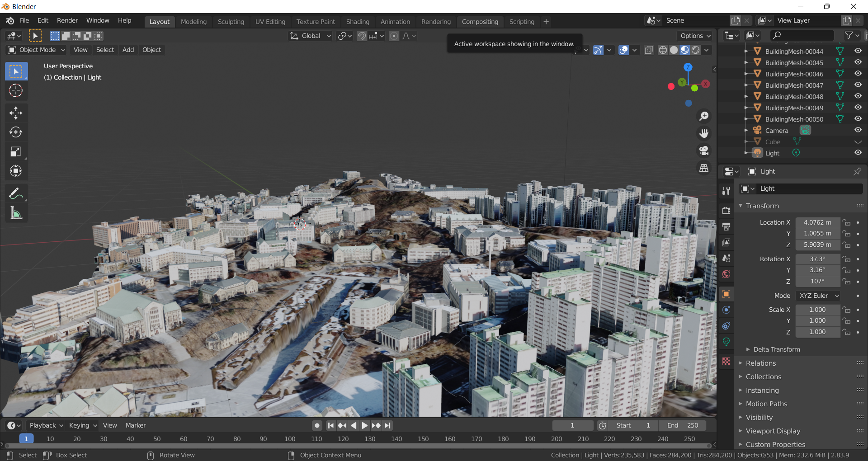This screenshot has width=868, height=461.
Task: Open the World properties tab
Action: (x=726, y=274)
